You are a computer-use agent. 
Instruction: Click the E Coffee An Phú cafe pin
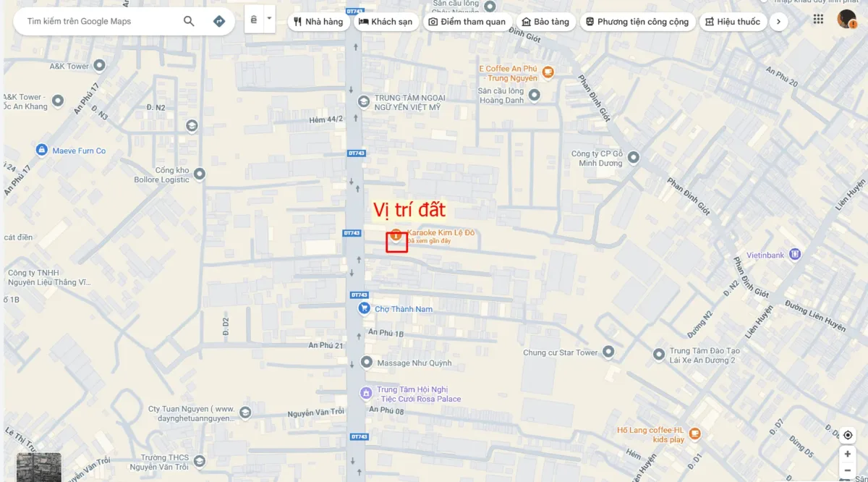548,72
